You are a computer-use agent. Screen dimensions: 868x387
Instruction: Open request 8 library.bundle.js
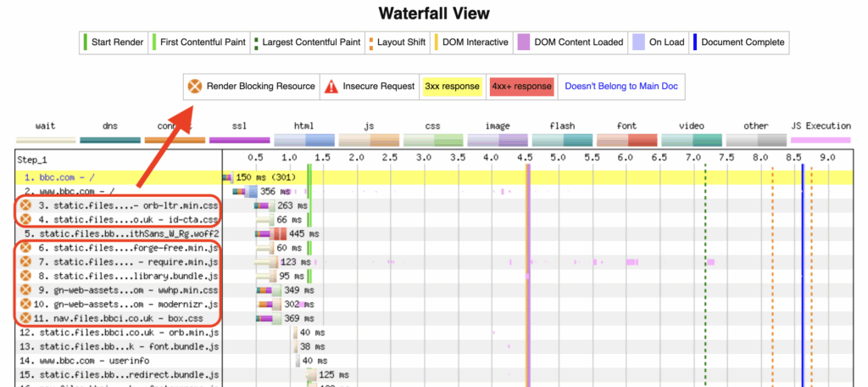[x=128, y=276]
